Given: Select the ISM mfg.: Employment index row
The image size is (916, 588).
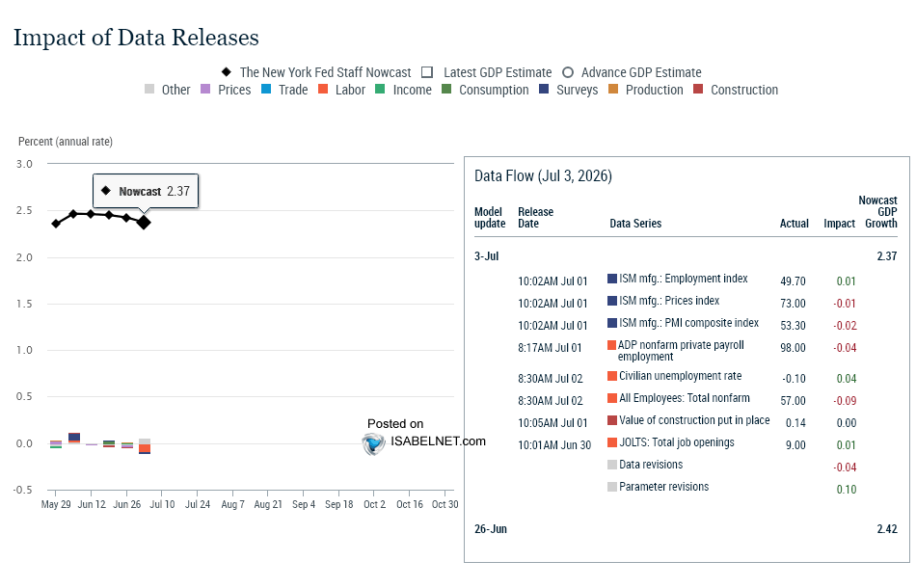Looking at the screenshot, I should pos(687,280).
